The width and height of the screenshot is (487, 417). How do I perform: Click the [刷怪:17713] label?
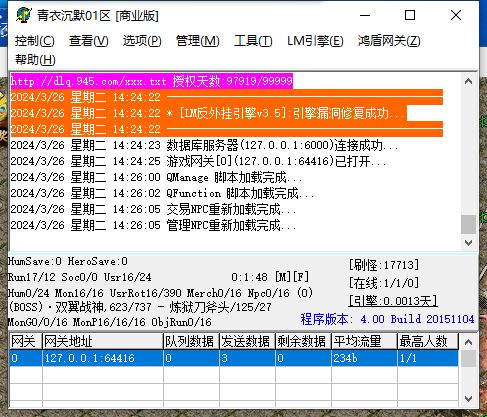point(384,265)
